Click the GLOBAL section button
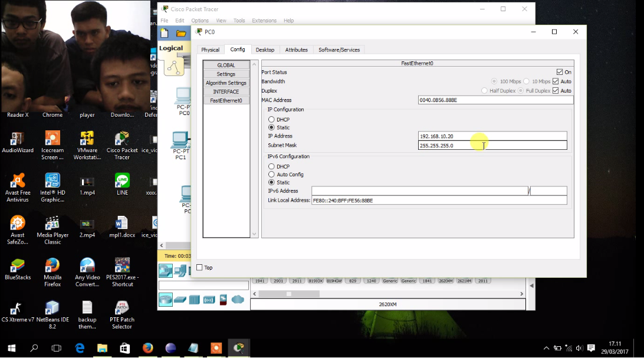Image resolution: width=644 pixels, height=358 pixels. coord(226,65)
